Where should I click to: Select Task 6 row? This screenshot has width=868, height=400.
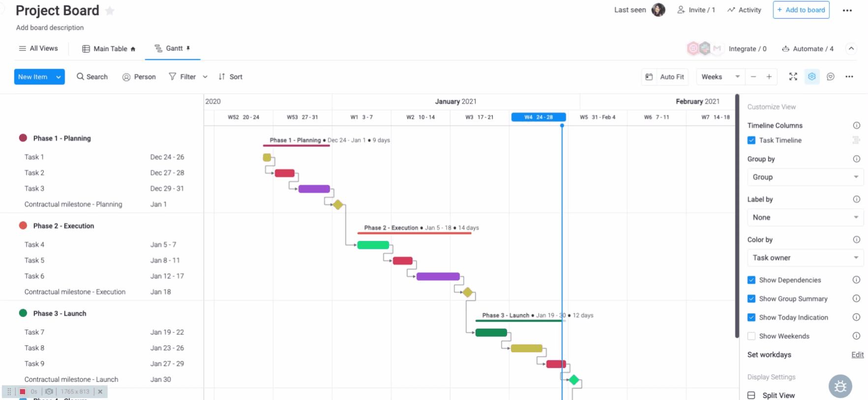pos(102,276)
